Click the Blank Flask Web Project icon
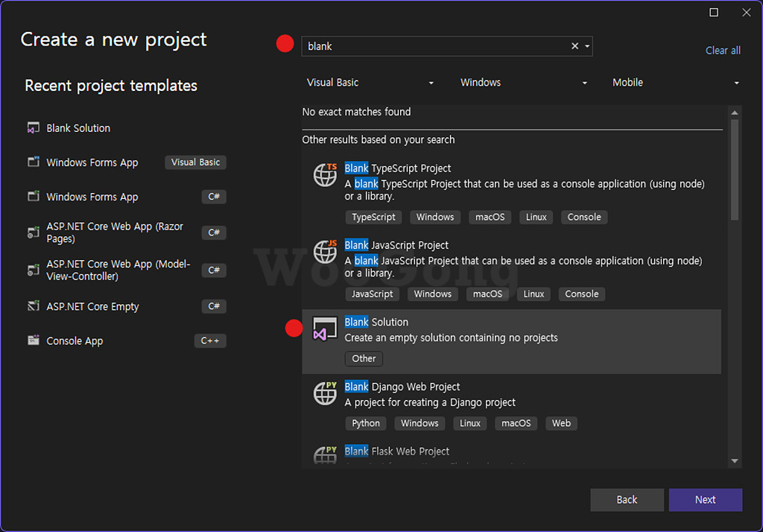 [325, 455]
